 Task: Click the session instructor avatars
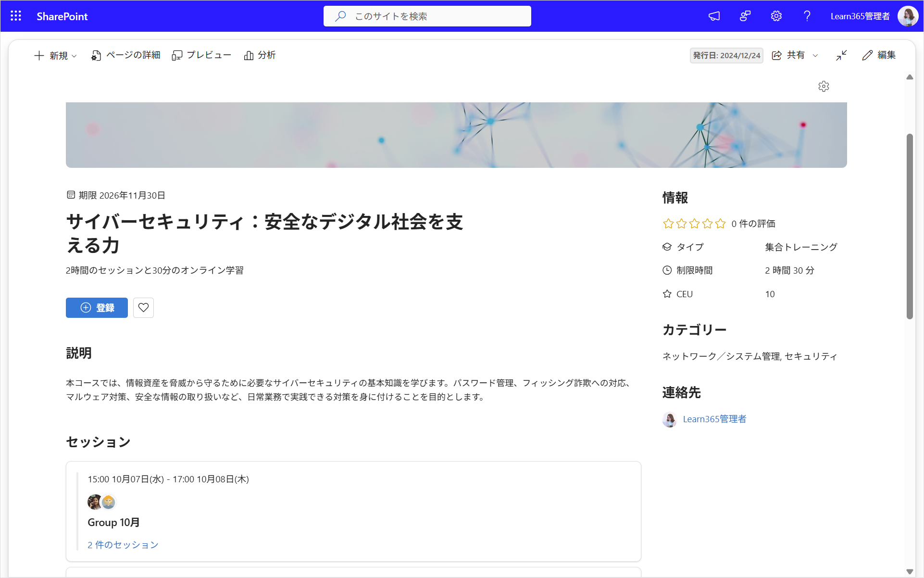click(102, 502)
